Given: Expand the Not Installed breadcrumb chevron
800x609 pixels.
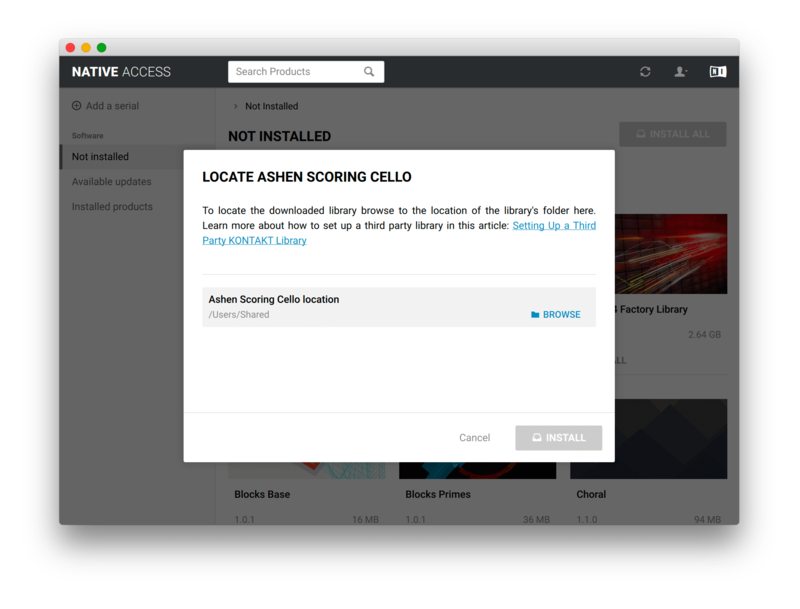Looking at the screenshot, I should click(x=235, y=106).
